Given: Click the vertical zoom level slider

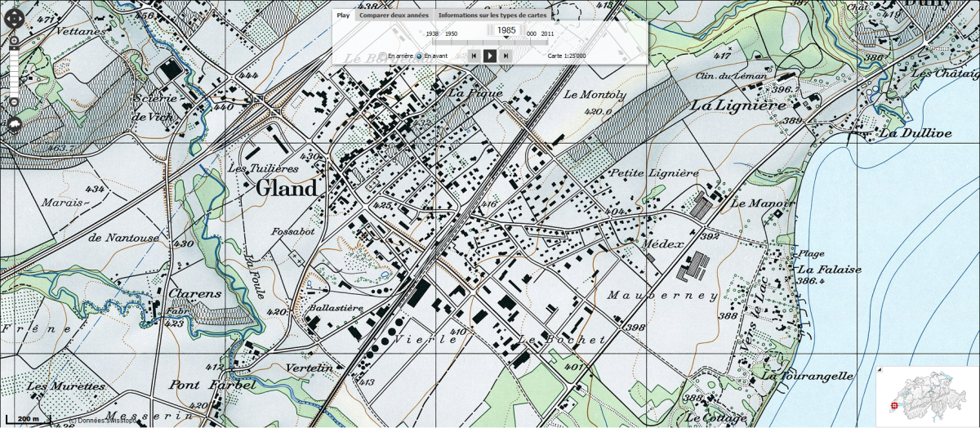Looking at the screenshot, I should 13,71.
